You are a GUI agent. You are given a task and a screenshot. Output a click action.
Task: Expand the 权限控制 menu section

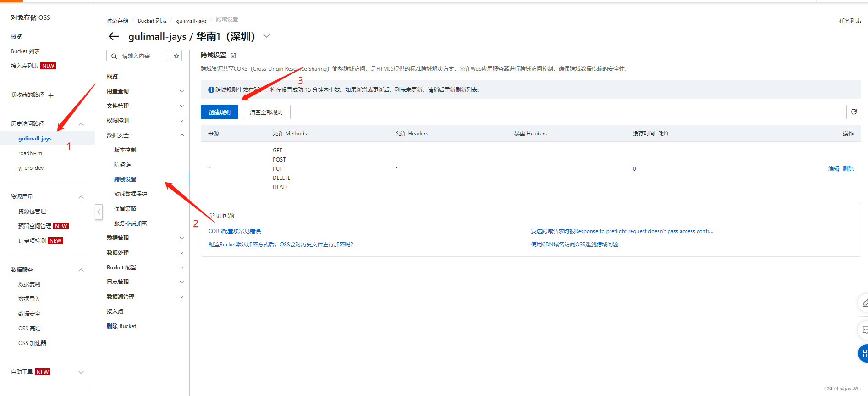(181, 121)
